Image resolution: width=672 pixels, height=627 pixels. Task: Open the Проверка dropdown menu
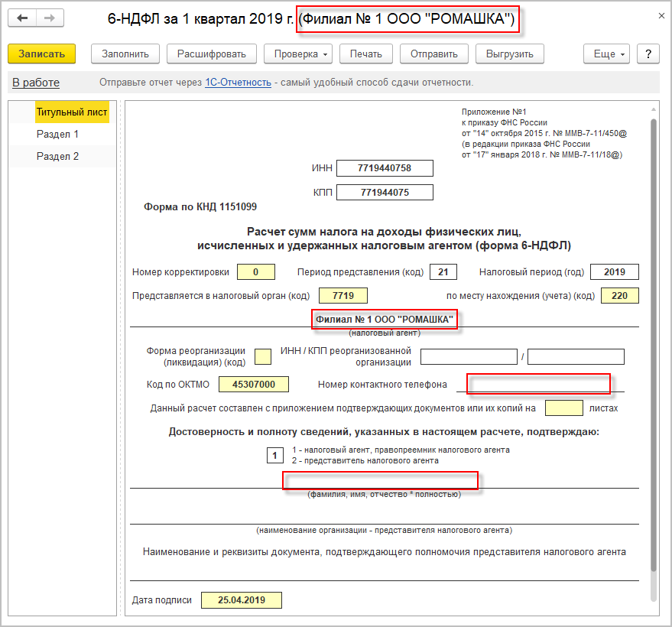click(298, 54)
